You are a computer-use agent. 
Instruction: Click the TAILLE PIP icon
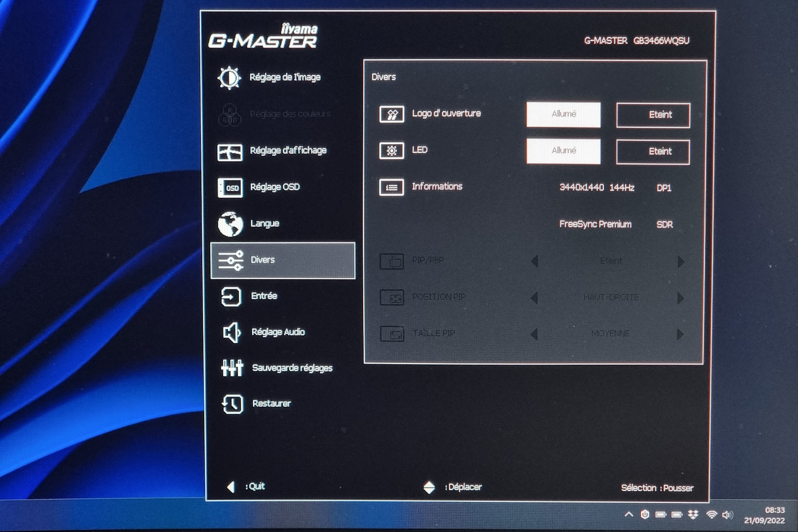[x=392, y=334]
